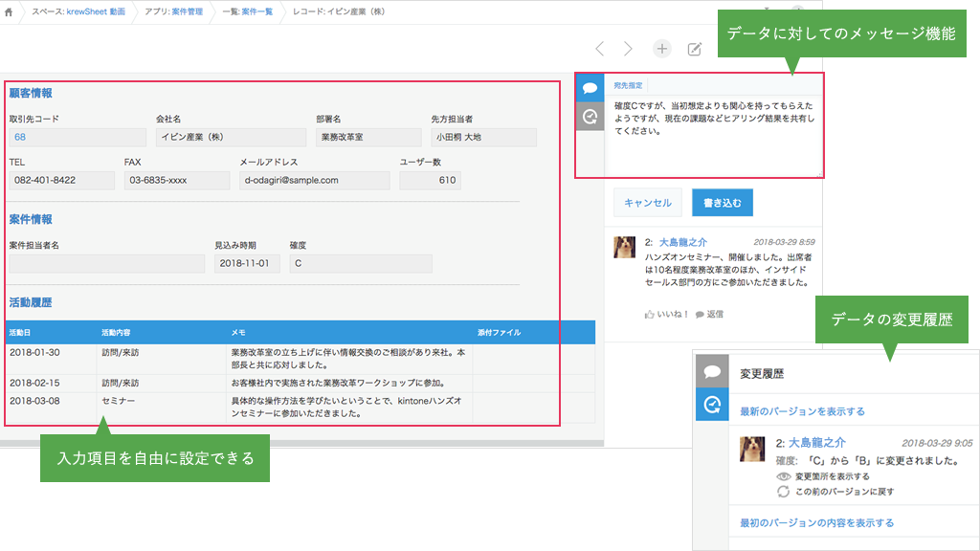This screenshot has width=980, height=551.
Task: Click empty 案件担当者名 field
Action: tap(107, 264)
